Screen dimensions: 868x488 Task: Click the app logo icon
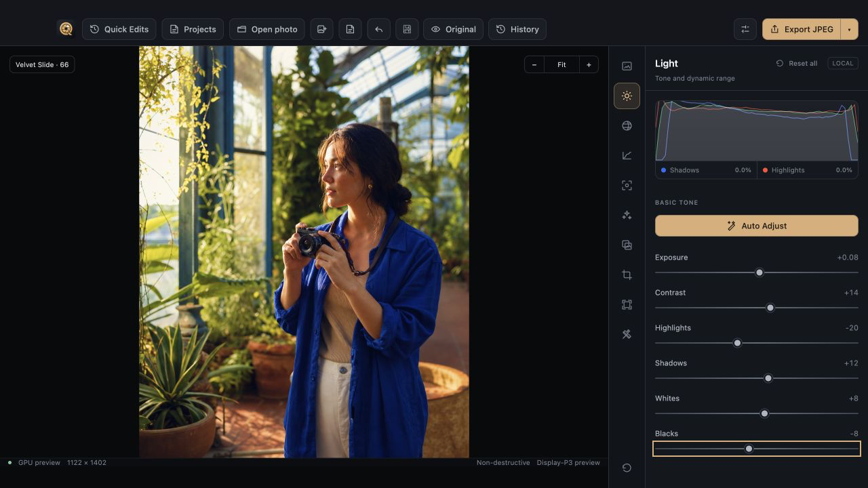[66, 29]
